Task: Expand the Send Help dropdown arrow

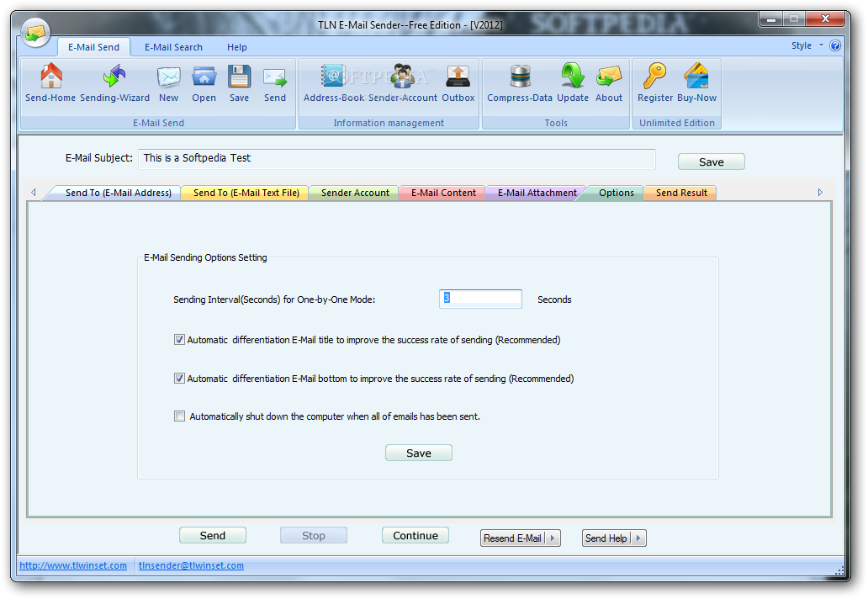Action: tap(638, 538)
